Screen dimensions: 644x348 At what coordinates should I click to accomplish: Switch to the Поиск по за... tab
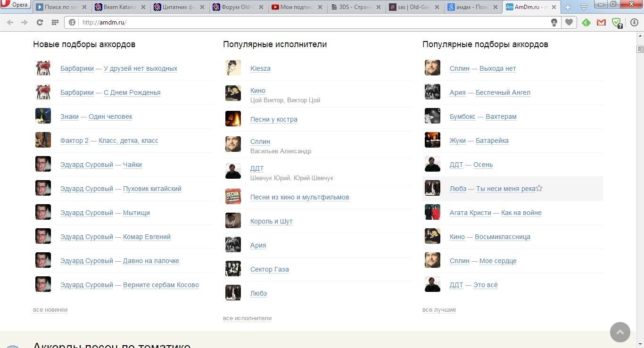click(x=62, y=7)
